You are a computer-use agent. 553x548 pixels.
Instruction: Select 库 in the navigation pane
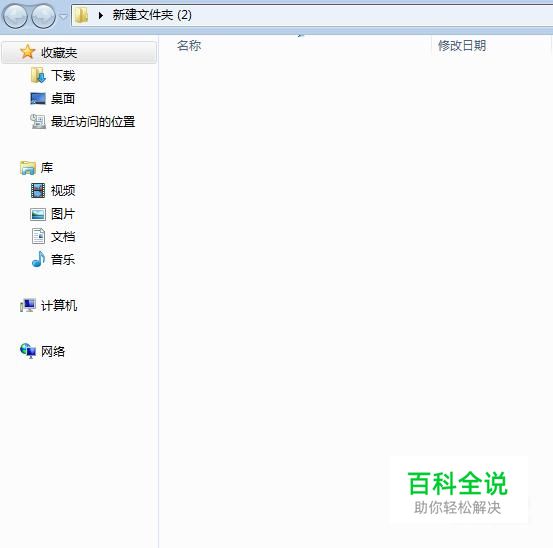[47, 168]
